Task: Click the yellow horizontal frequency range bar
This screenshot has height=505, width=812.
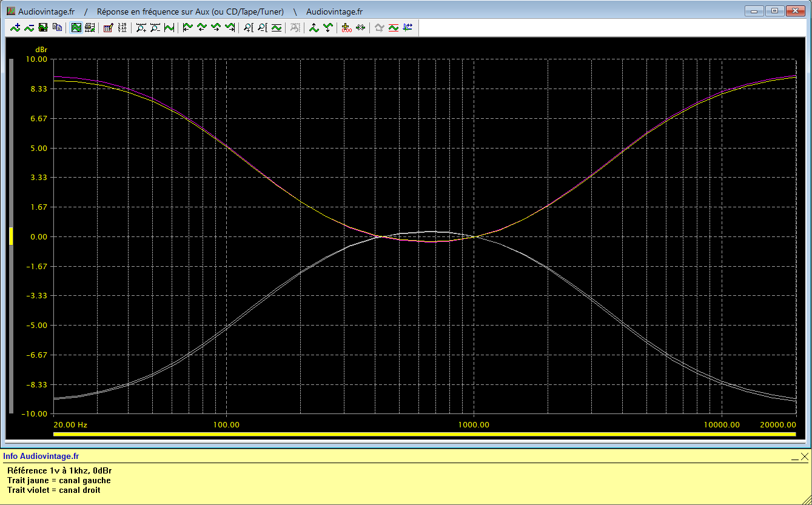Action: tap(424, 434)
